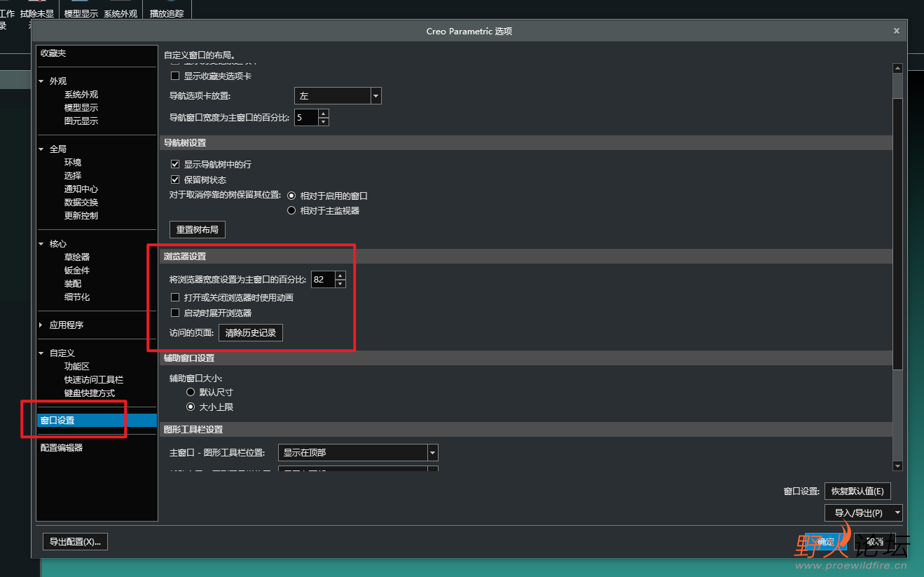924x577 pixels.
Task: Open the 导入/导出(P) dropdown
Action: click(864, 513)
